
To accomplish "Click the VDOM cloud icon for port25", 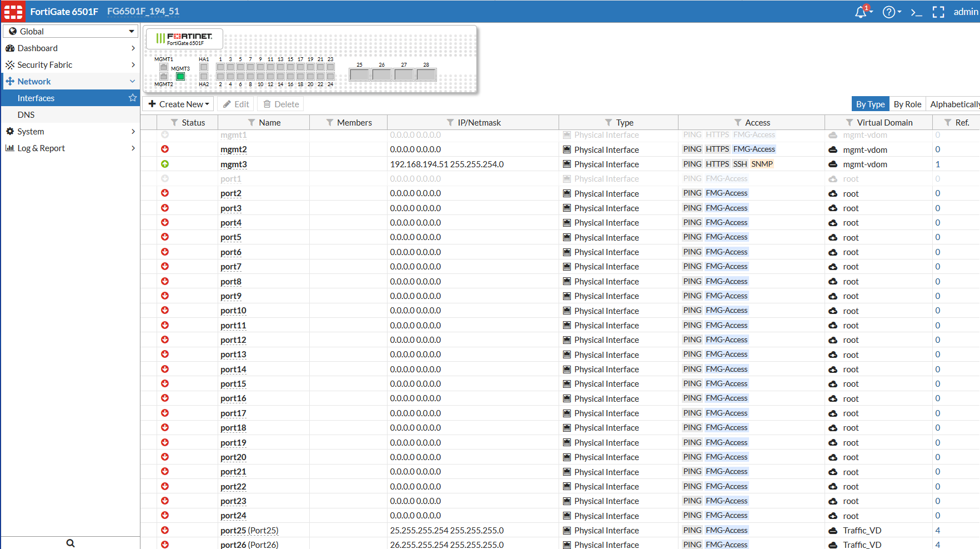I will click(833, 530).
